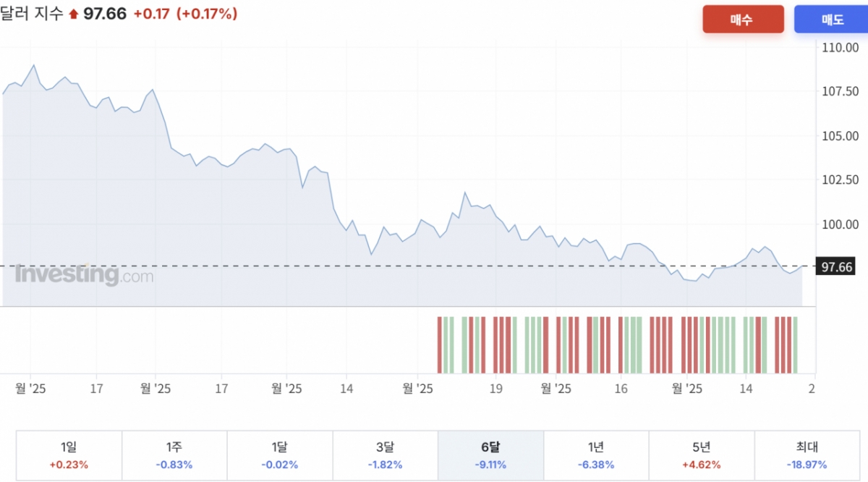Image resolution: width=868 pixels, height=482 pixels.
Task: Switch to the 1주 range tab
Action: tap(174, 455)
